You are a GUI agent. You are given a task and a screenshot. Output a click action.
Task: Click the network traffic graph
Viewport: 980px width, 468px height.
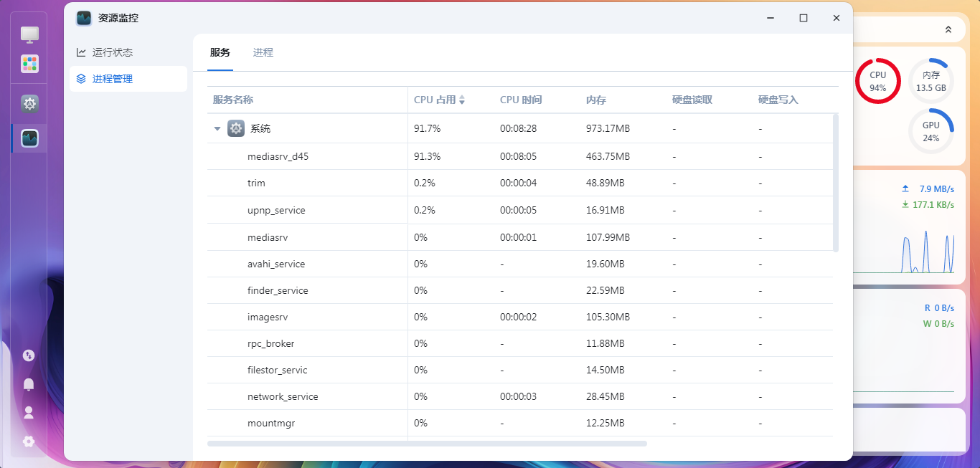[905, 252]
